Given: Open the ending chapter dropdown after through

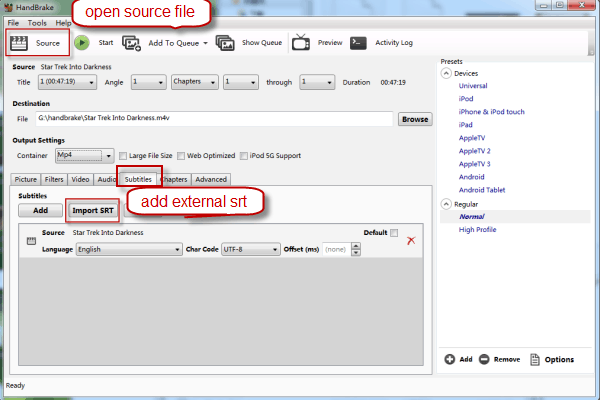Looking at the screenshot, I should point(317,82).
